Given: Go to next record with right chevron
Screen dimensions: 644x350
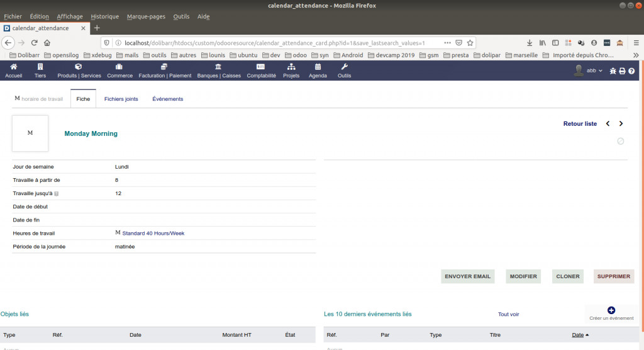Looking at the screenshot, I should 621,124.
